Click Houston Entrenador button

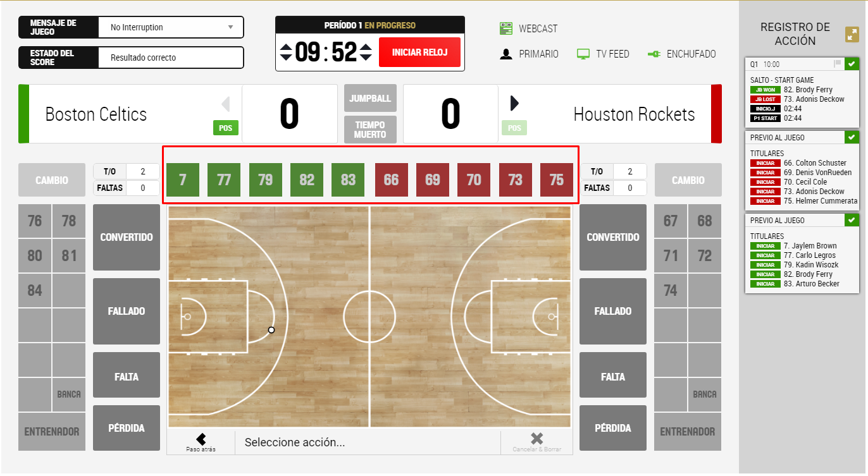pos(688,432)
